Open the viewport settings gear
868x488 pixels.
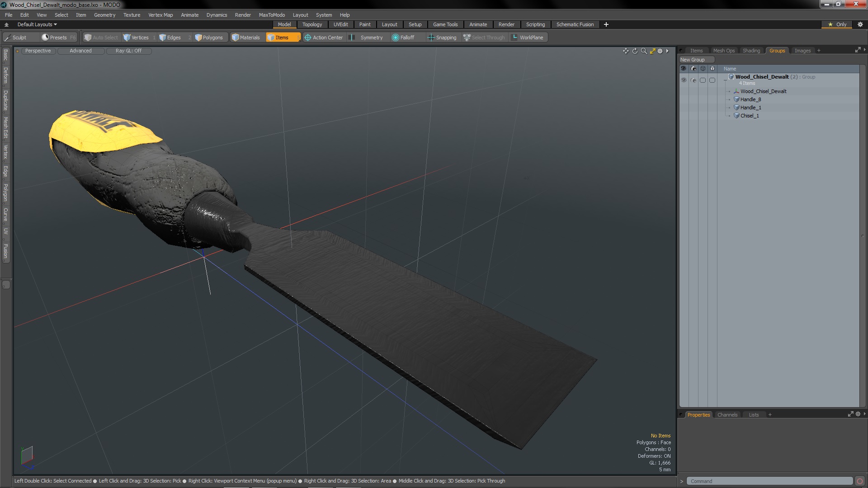(660, 51)
